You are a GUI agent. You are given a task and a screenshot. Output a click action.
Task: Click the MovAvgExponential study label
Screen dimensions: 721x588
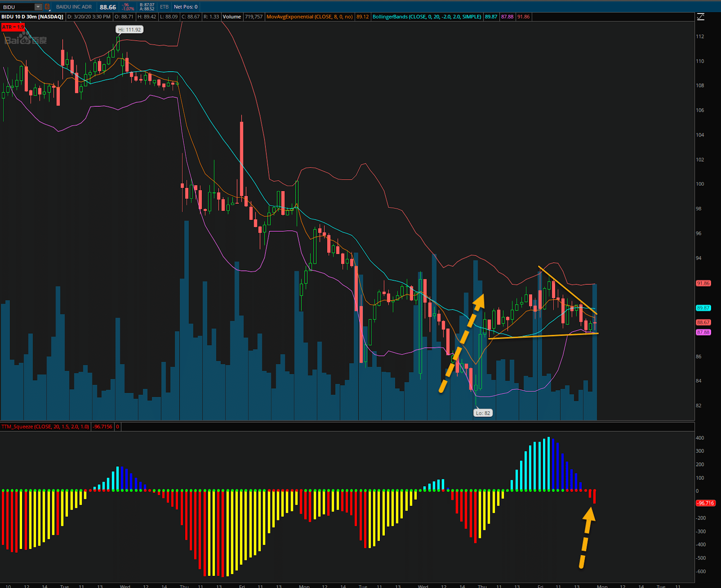point(310,17)
